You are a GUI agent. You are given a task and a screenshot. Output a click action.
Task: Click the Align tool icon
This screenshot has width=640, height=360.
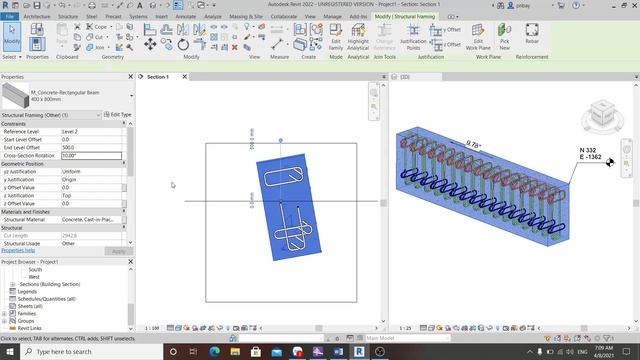pyautogui.click(x=150, y=29)
